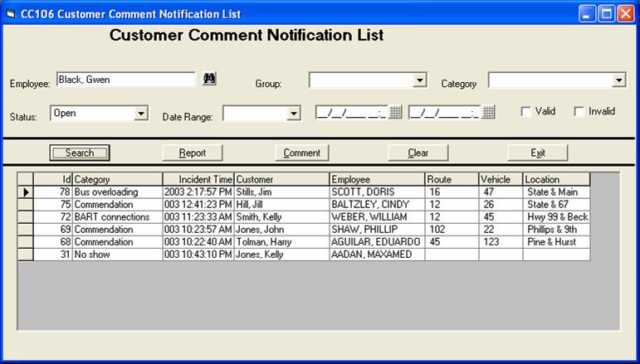The image size is (640, 364).
Task: Click the Incident Time column header
Action: tap(198, 179)
